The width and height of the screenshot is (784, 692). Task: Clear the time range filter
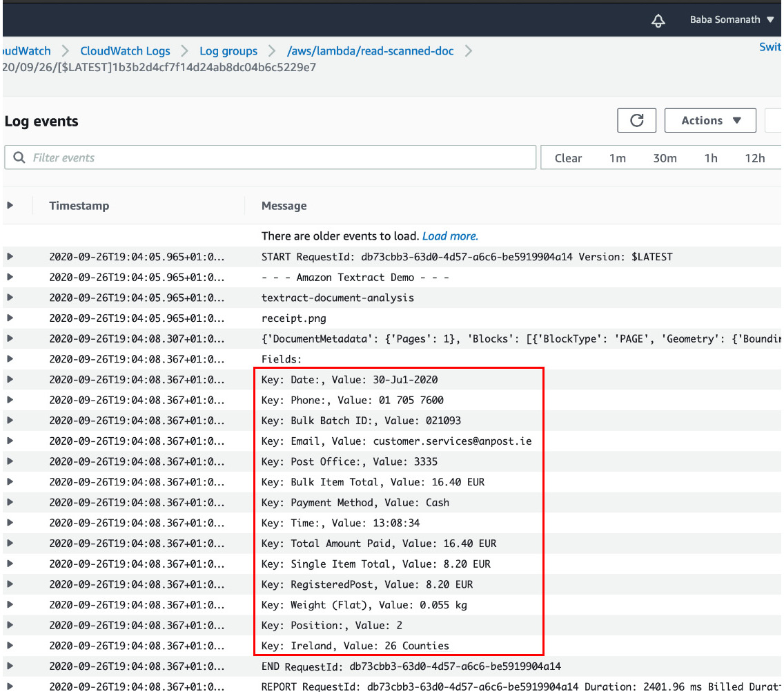(x=568, y=158)
